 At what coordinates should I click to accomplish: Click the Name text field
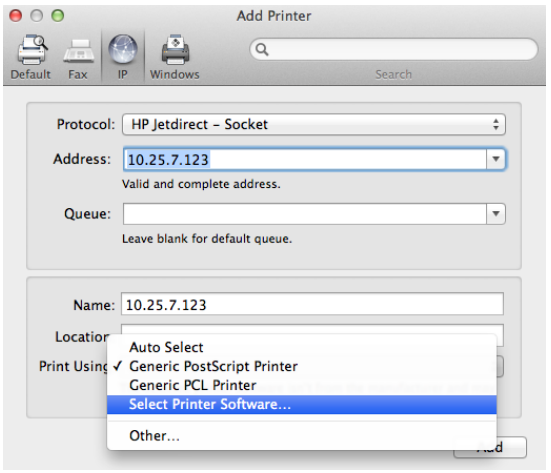pos(312,304)
